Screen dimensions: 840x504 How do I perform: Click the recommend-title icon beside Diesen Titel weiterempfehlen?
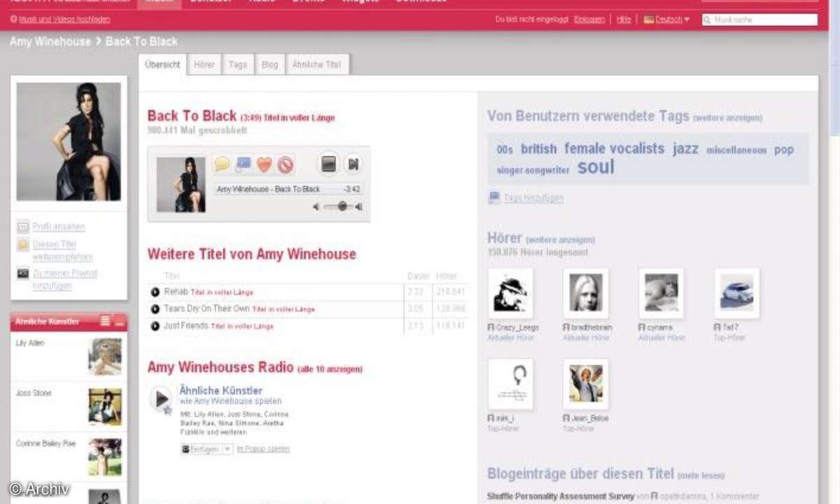point(23,244)
